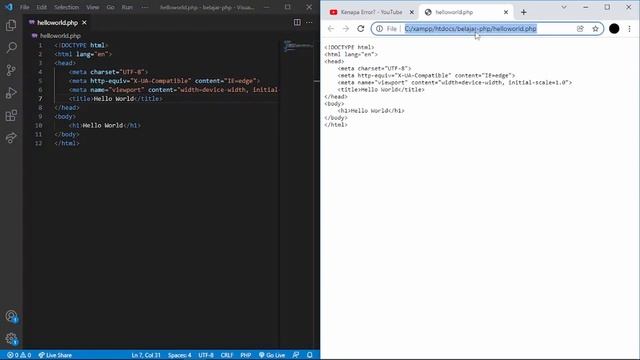Image resolution: width=640 pixels, height=360 pixels.
Task: Click line number 7 in the editor
Action: tap(40, 99)
